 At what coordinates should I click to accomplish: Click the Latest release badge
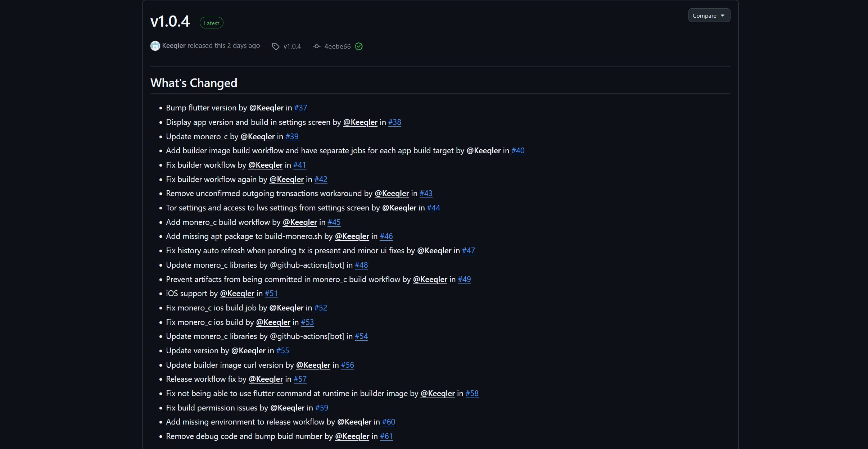click(x=212, y=23)
